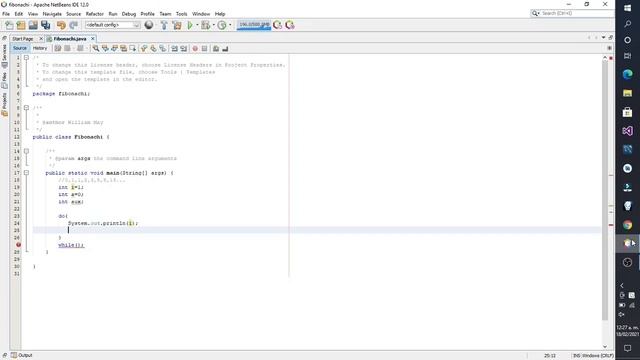Show opened documents list dropdown

(x=603, y=38)
